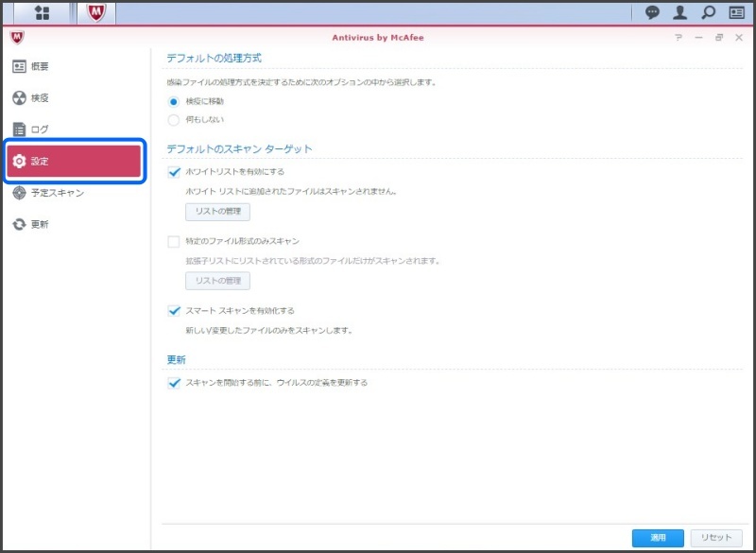This screenshot has height=553, width=756.
Task: Minimize the Antivirus window
Action: click(x=698, y=37)
